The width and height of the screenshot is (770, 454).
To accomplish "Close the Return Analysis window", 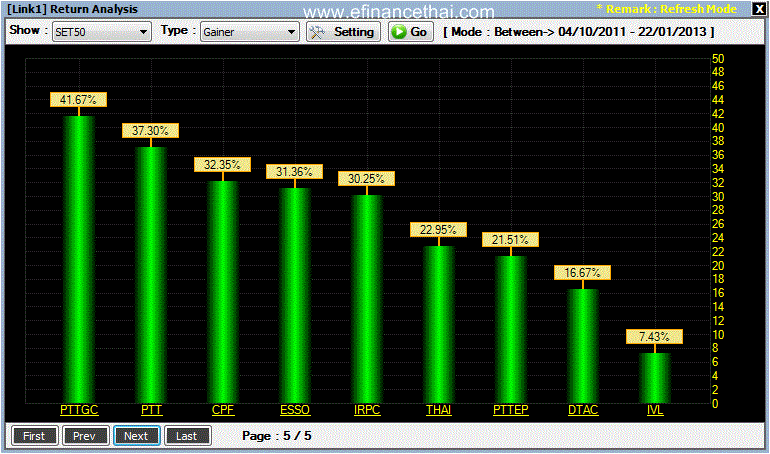I will (x=759, y=9).
